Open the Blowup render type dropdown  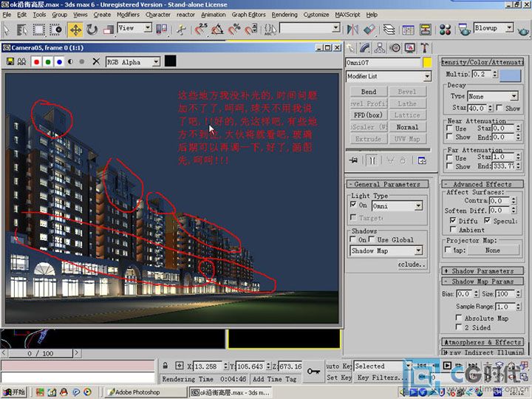click(509, 28)
